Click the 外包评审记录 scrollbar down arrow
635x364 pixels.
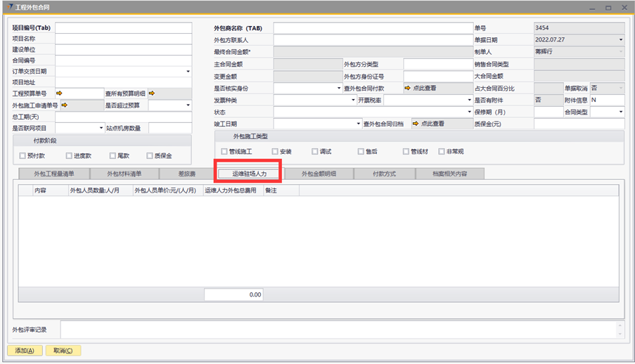(620, 334)
